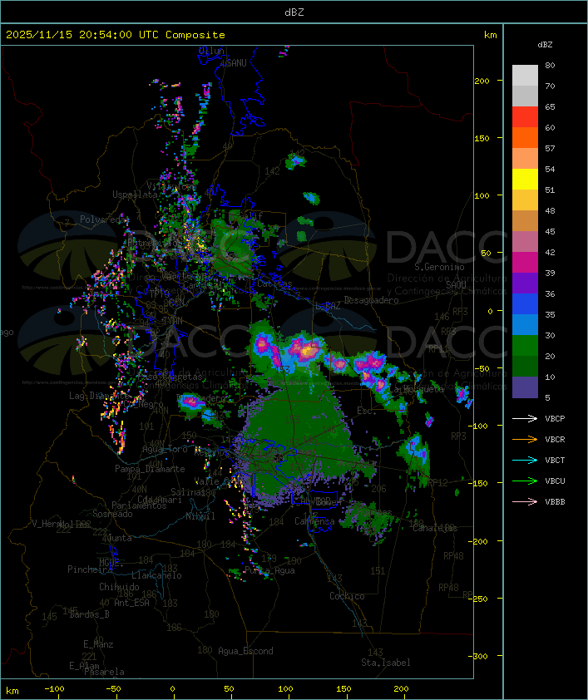Click the pink VBBB arrow icon
Image resolution: width=588 pixels, height=700 pixels.
pyautogui.click(x=525, y=501)
